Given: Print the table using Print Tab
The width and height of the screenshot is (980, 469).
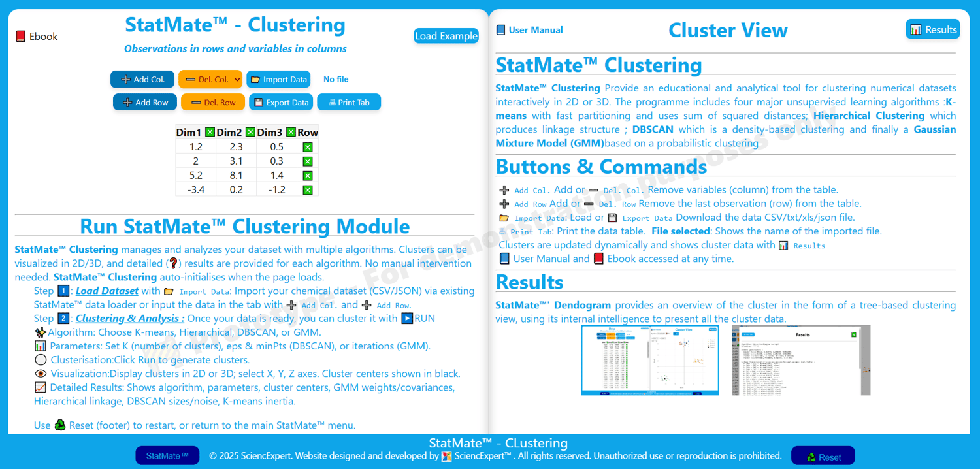Looking at the screenshot, I should click(x=349, y=102).
